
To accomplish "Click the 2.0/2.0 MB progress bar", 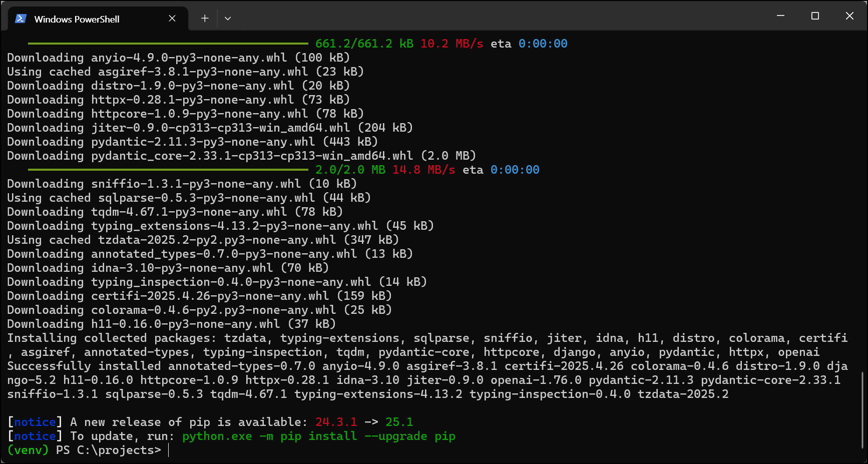I will pos(168,170).
